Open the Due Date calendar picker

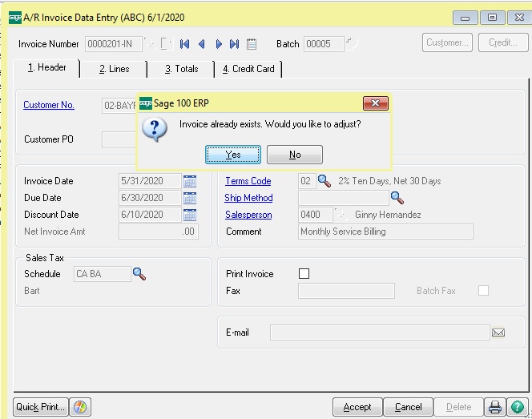click(x=190, y=198)
